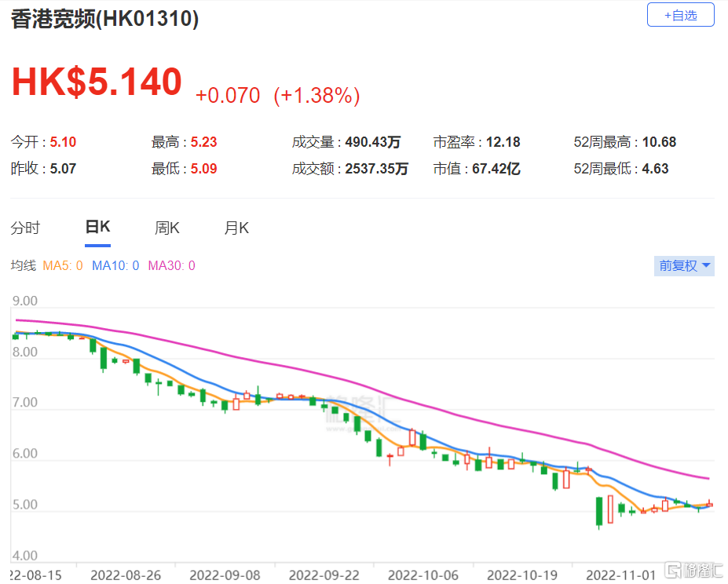Viewport: 728px width, 584px height.
Task: Click the 6.00 y-axis label
Action: [24, 454]
